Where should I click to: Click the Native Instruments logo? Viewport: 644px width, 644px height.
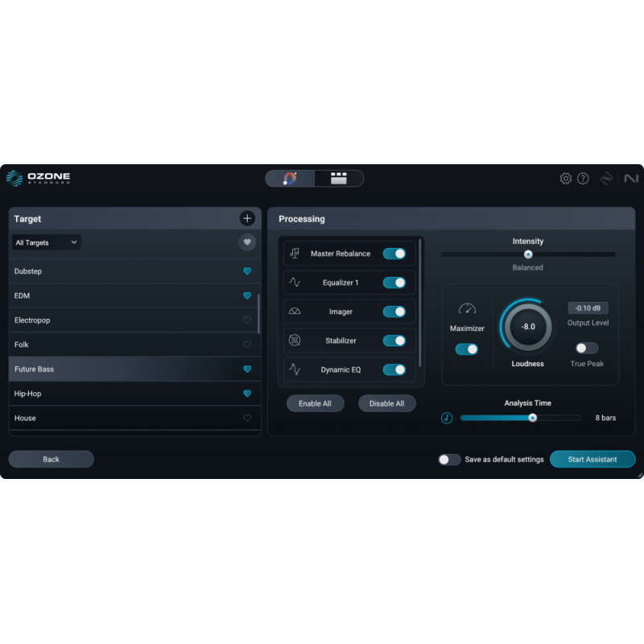(630, 180)
